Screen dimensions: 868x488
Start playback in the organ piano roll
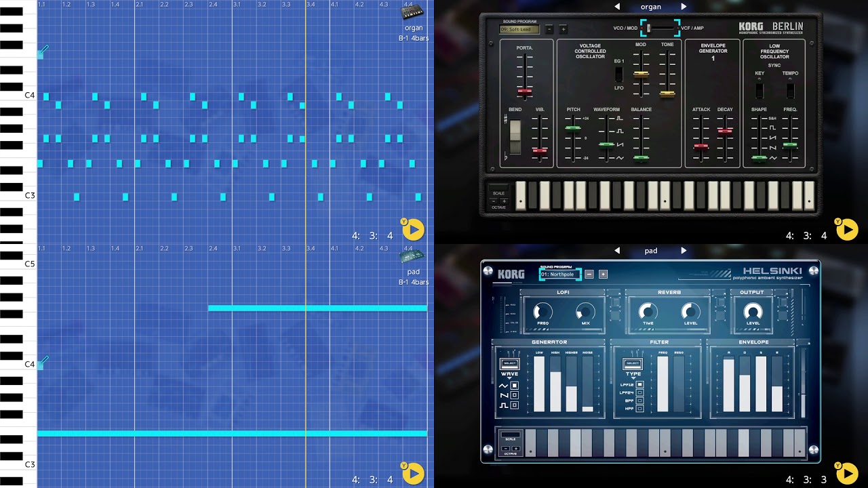pyautogui.click(x=413, y=230)
